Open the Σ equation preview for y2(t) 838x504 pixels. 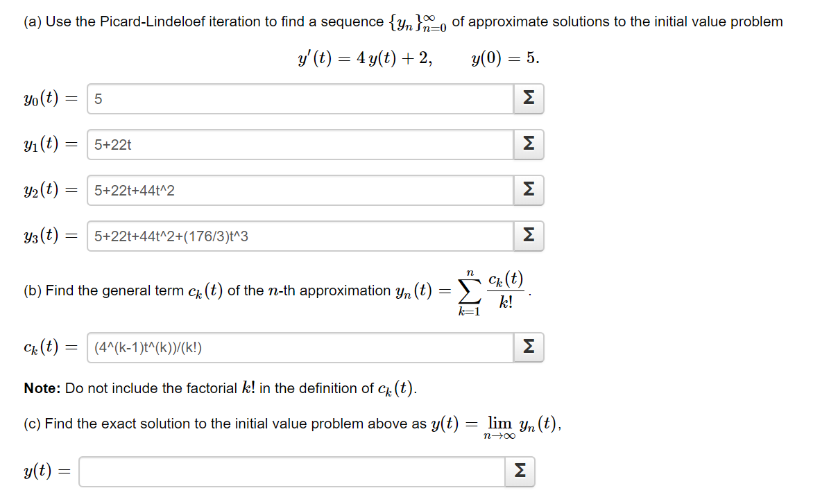coord(528,190)
